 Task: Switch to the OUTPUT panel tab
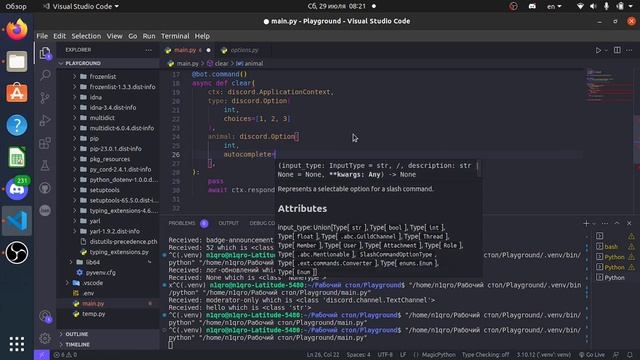tap(229, 223)
